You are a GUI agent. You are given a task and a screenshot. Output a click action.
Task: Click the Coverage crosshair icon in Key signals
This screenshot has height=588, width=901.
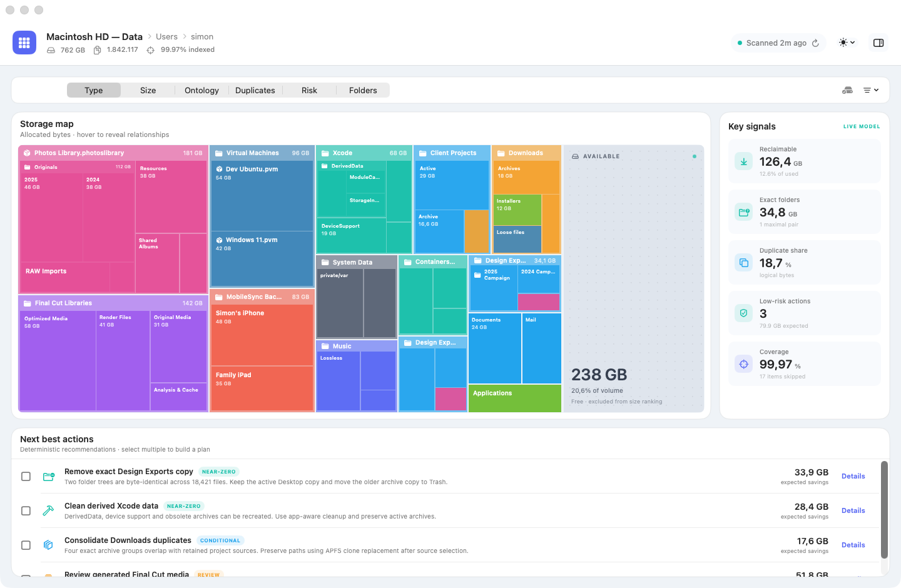point(744,364)
